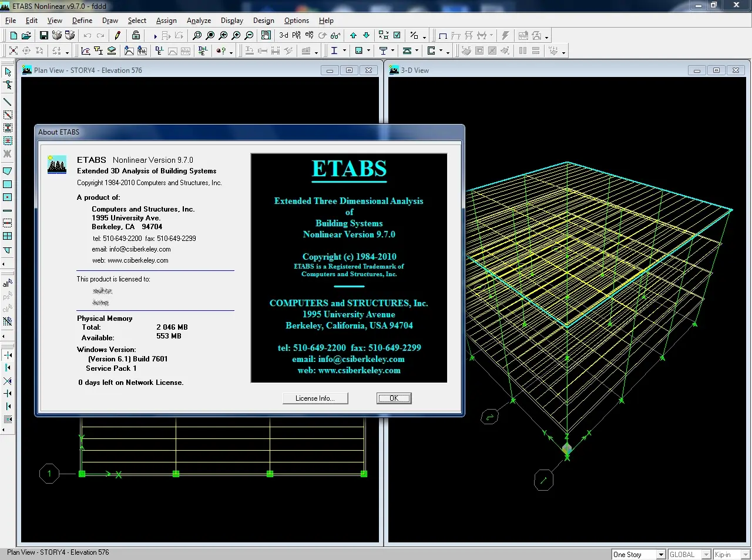Toggle Snap to Points in left toolbar
Viewport: 752px width, 560px height.
pos(8,355)
